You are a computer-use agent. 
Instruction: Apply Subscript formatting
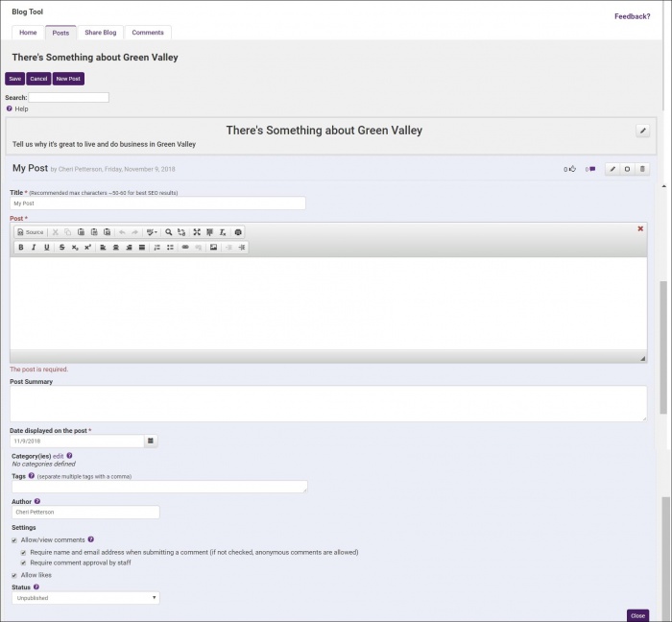pos(75,248)
